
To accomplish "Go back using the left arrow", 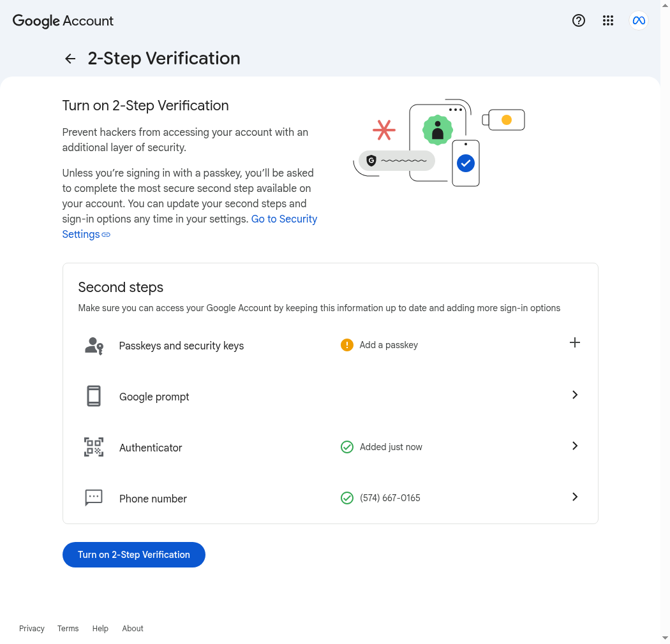I will coord(70,59).
